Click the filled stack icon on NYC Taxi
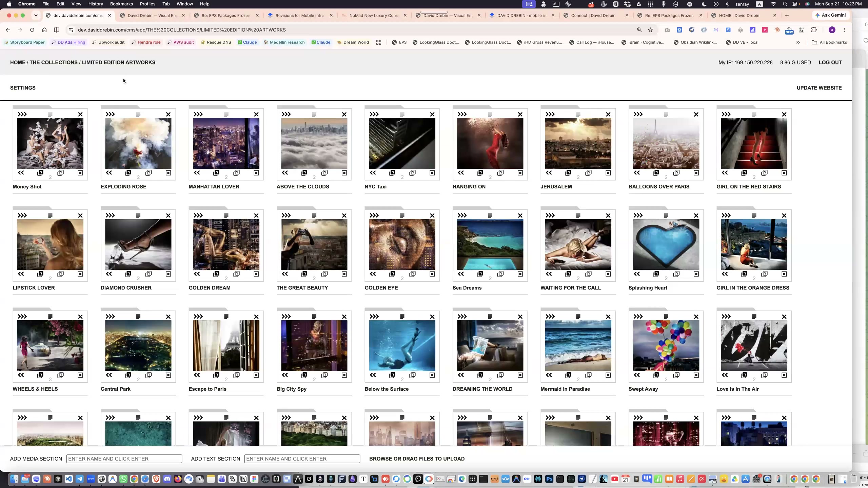The height and width of the screenshot is (488, 868). click(x=392, y=173)
